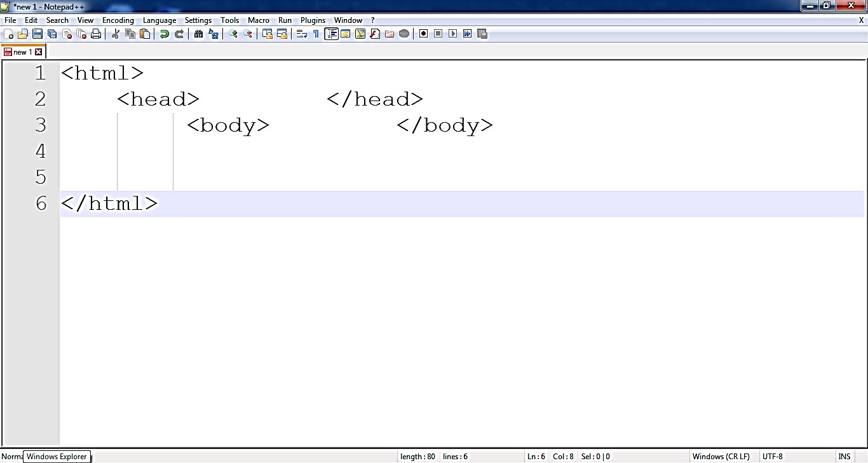Open Find using the binoculars icon
This screenshot has height=463, width=868.
coord(199,34)
